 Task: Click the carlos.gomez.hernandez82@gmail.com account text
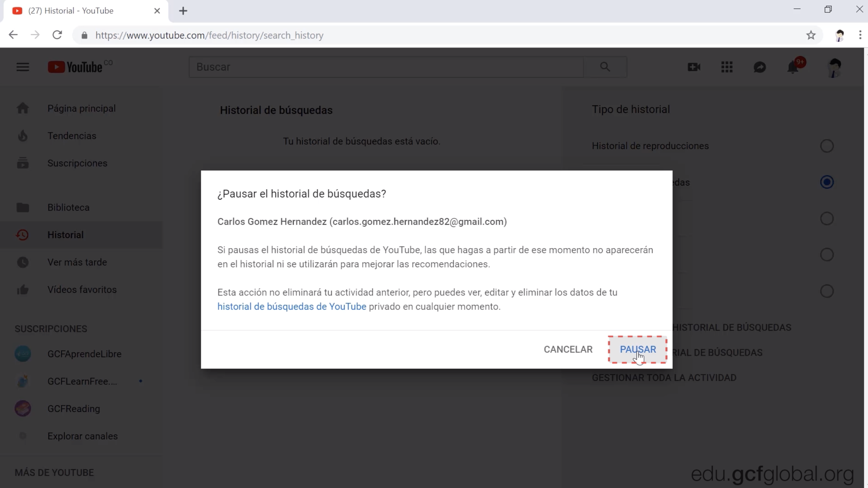click(x=418, y=222)
